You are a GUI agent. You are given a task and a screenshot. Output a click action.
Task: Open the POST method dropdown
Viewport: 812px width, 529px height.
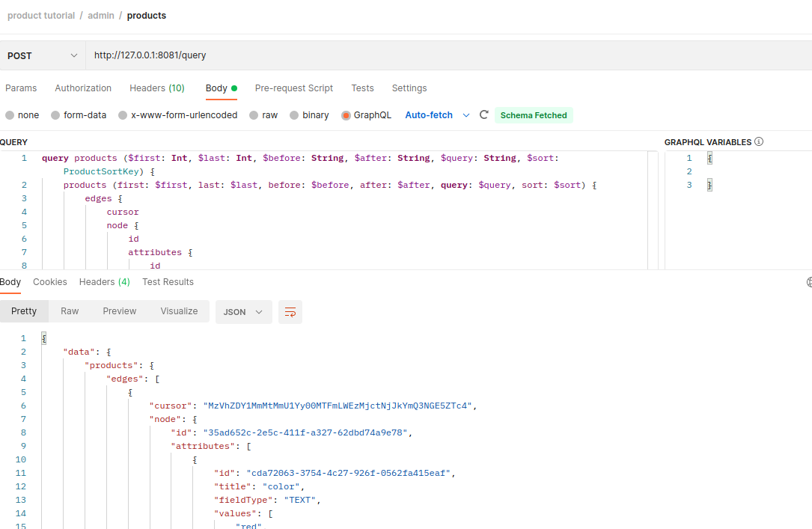(42, 55)
